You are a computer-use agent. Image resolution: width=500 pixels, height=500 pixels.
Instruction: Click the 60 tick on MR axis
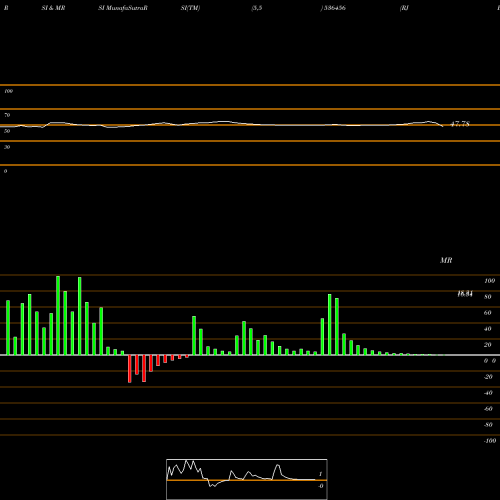click(488, 313)
